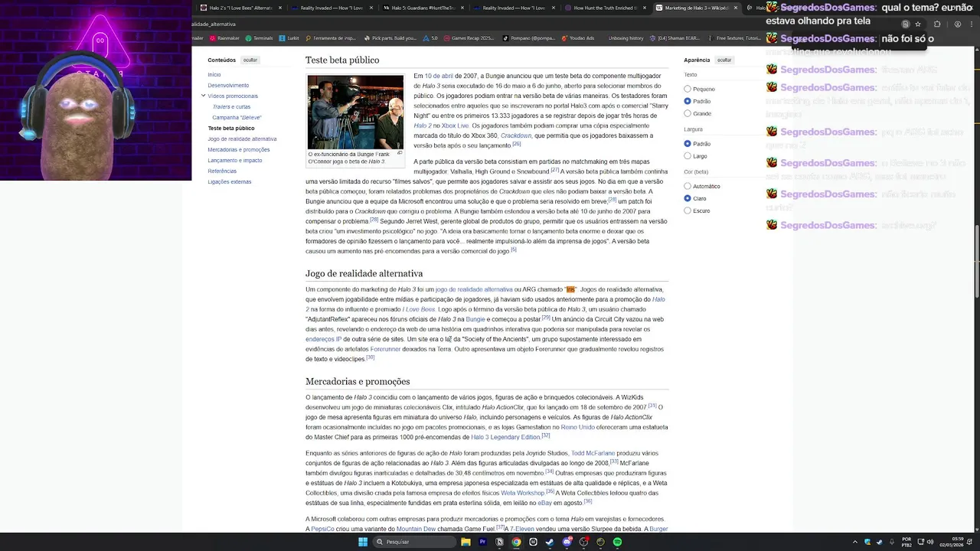This screenshot has width=980, height=551.
Task: Open the Terminals bookmark
Action: click(259, 37)
